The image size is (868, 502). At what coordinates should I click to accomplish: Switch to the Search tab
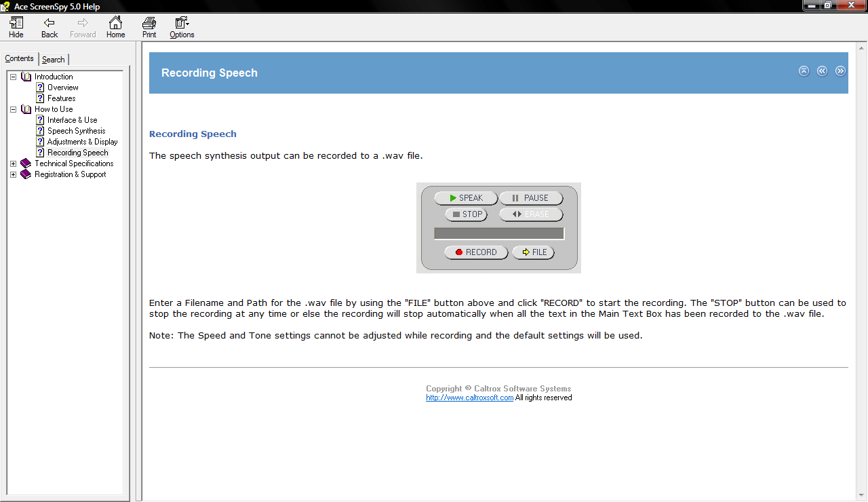[54, 60]
